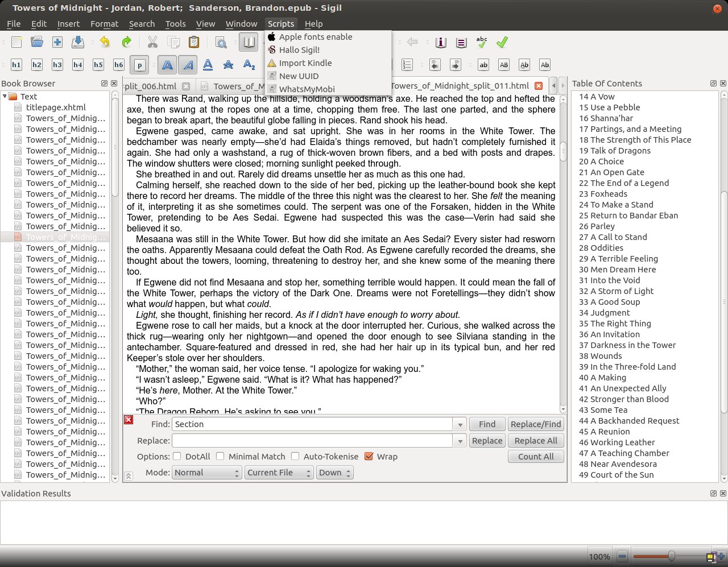Jump to chapter 23 Foxheads
Image resolution: width=728 pixels, height=567 pixels.
[x=603, y=194]
